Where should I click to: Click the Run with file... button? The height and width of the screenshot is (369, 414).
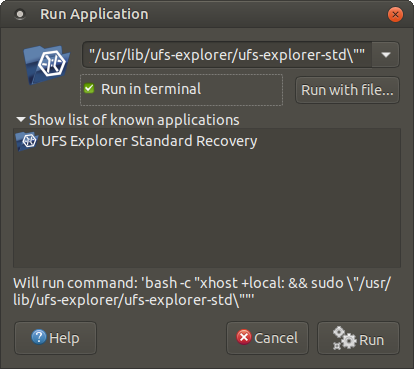(x=347, y=90)
